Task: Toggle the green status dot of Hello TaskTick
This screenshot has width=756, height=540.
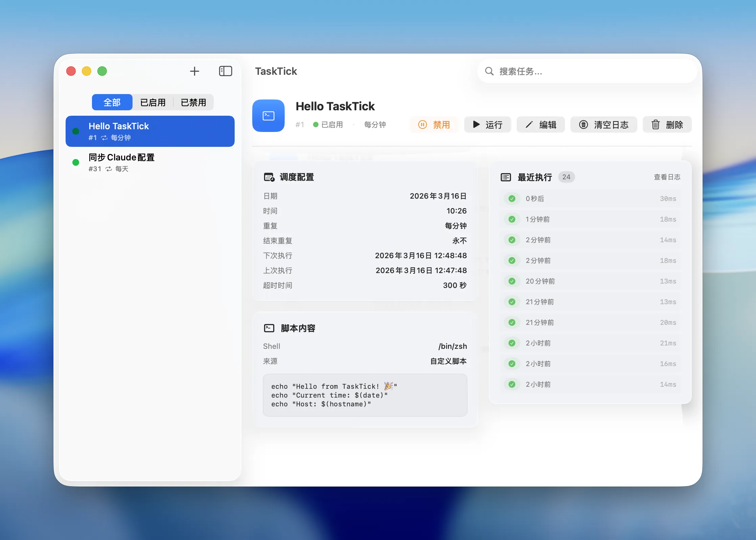Action: pos(76,131)
